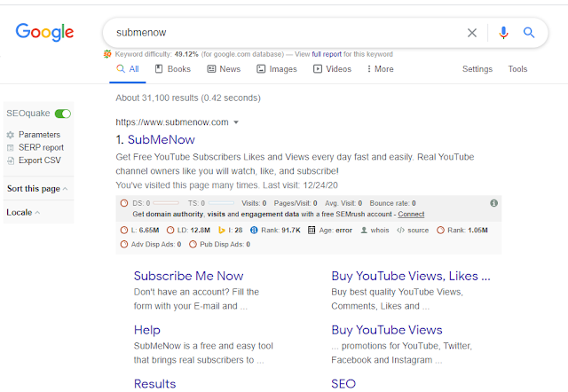Switch to the Books tab
Image resolution: width=568 pixels, height=392 pixels.
[173, 69]
